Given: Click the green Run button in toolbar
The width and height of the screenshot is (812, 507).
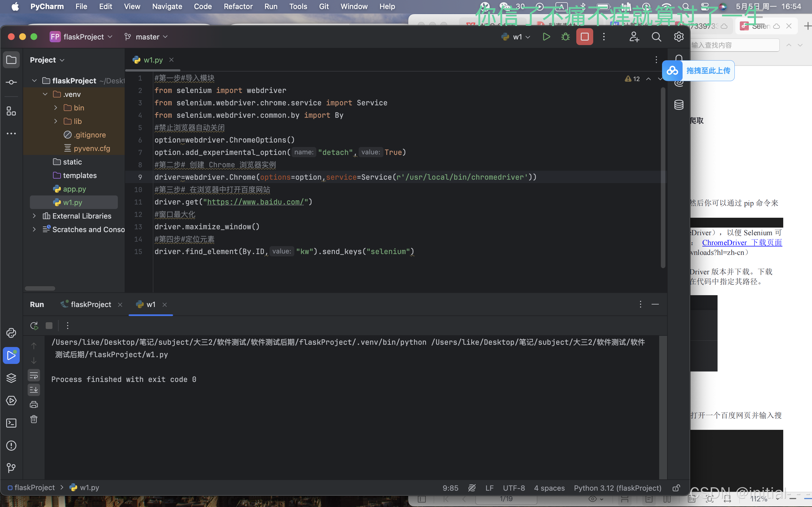Looking at the screenshot, I should click(546, 37).
